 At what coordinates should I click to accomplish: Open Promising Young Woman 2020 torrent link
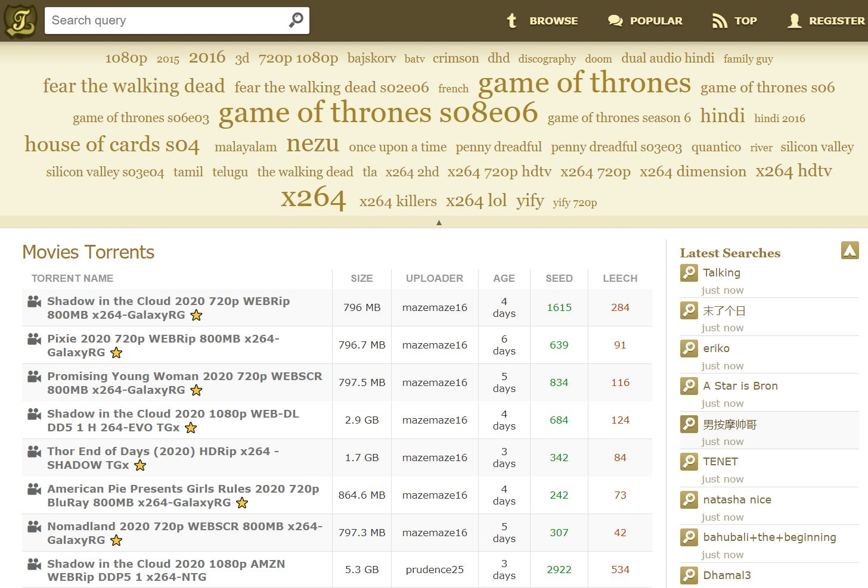pos(184,383)
